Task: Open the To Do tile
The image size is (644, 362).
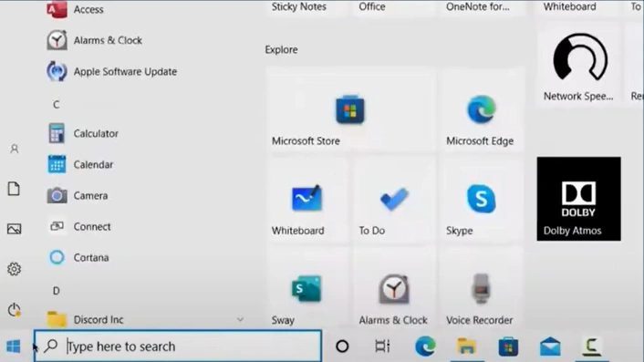Action: [394, 200]
